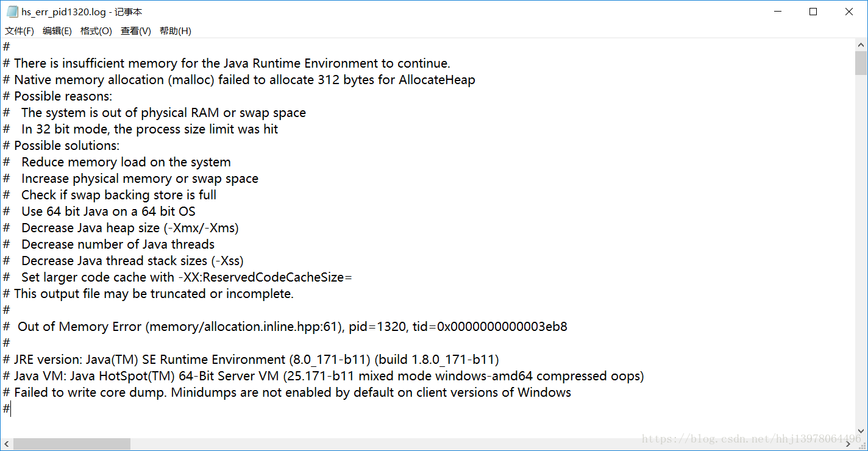The image size is (868, 451).
Task: Maximize the Notepad window
Action: pos(813,11)
